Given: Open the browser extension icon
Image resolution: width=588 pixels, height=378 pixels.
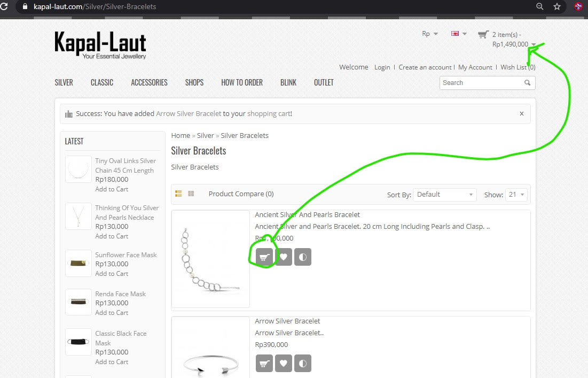Looking at the screenshot, I should [x=578, y=6].
